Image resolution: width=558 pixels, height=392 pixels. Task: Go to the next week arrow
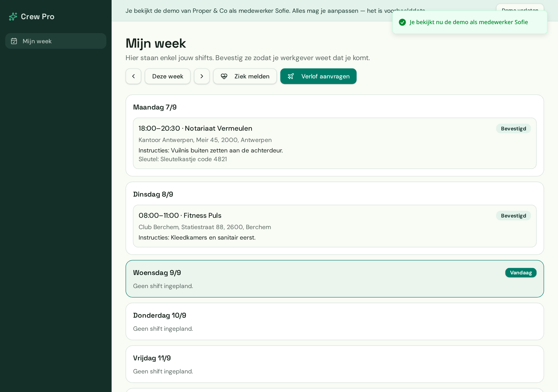point(202,76)
